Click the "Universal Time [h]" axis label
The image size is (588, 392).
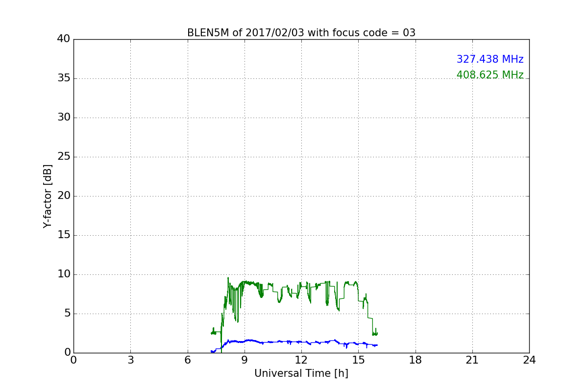tap(301, 373)
